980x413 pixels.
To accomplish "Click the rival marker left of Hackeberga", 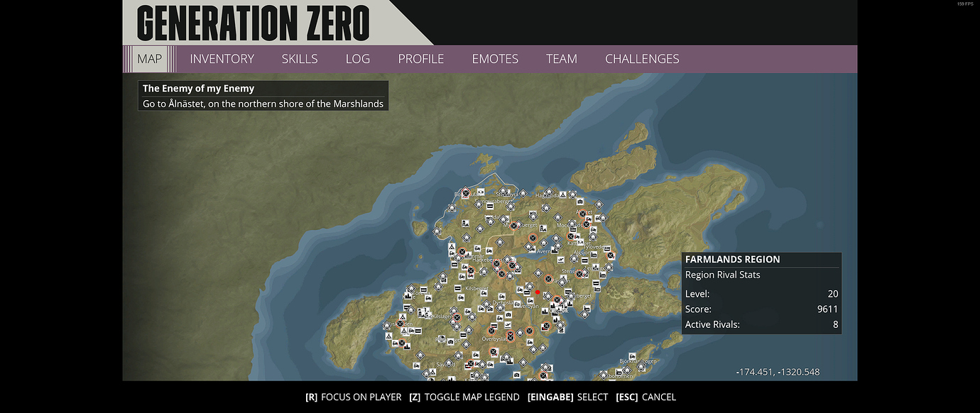I will [x=462, y=251].
